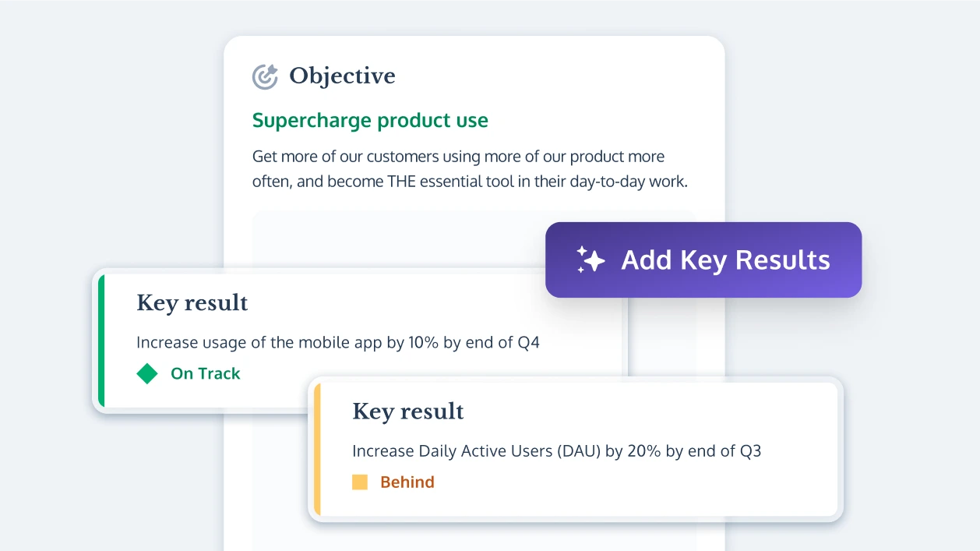Click the On Track status label
The width and height of the screenshot is (980, 551).
[x=206, y=373]
